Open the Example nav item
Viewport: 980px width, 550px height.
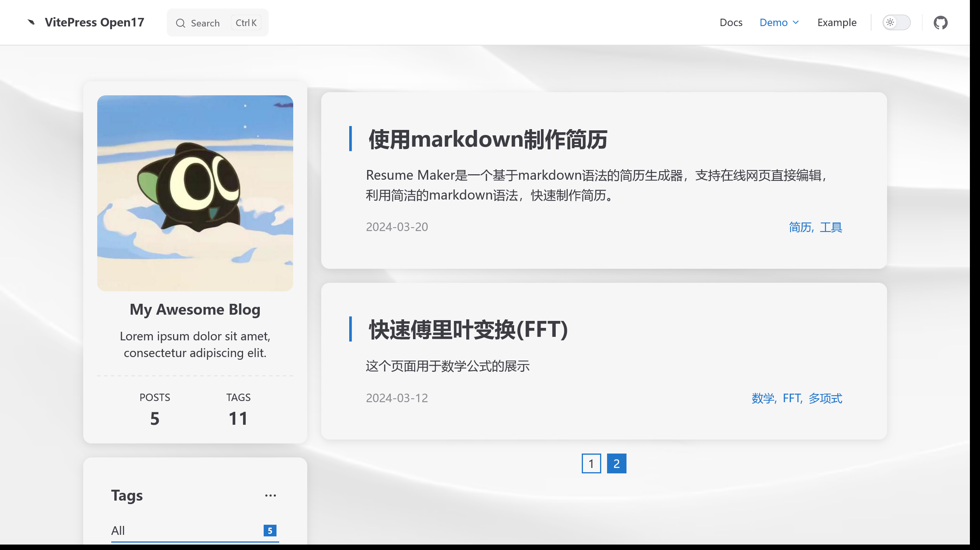[837, 23]
